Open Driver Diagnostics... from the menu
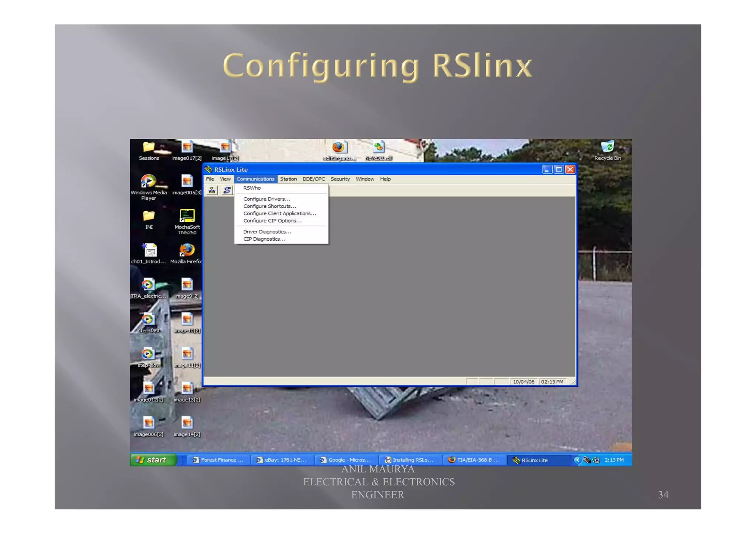 tap(267, 232)
